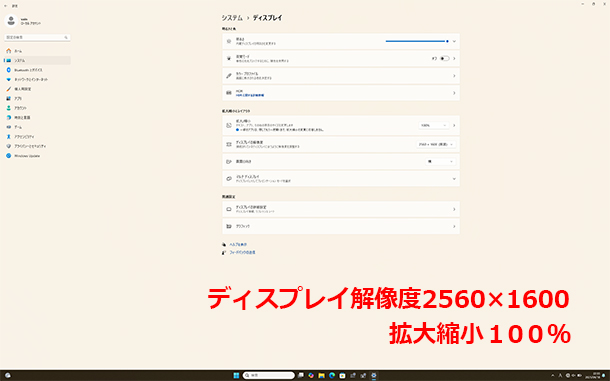The height and width of the screenshot is (381, 610).
Task: Open the HDR に関する詳細情報 link
Action: click(250, 95)
